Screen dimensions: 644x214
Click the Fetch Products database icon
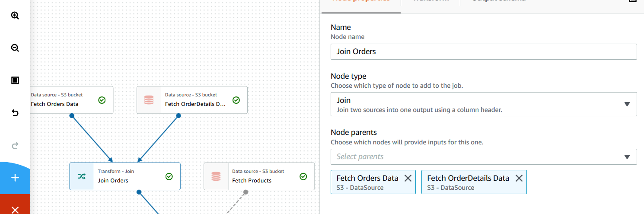216,176
